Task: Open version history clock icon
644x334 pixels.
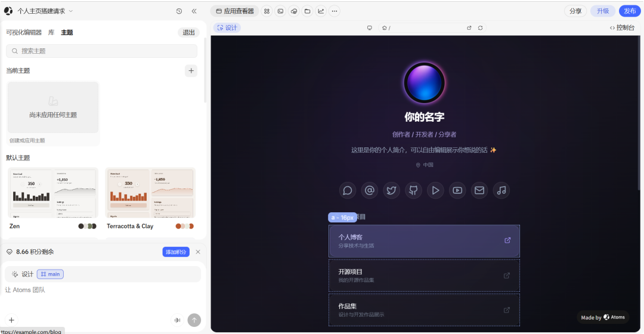Action: pyautogui.click(x=179, y=11)
